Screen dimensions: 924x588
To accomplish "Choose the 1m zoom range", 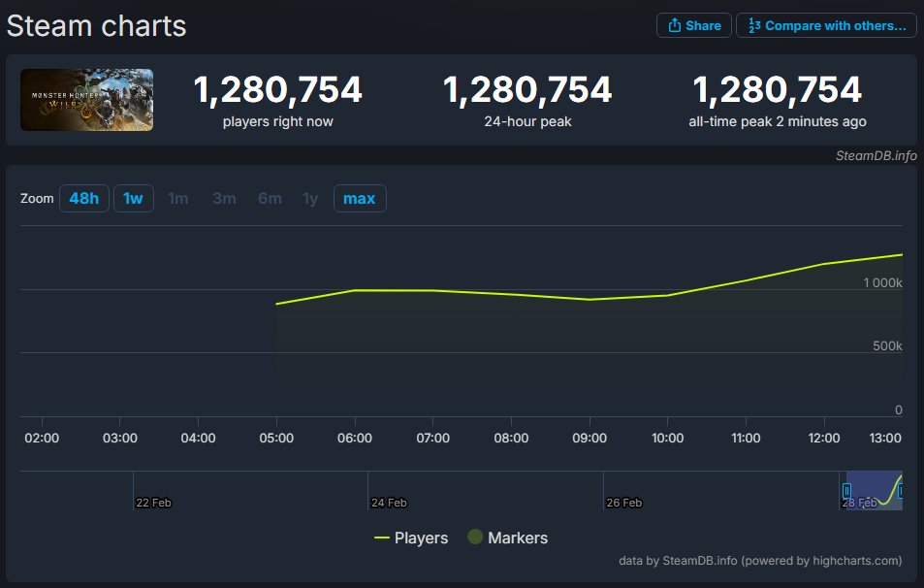I will [x=178, y=198].
